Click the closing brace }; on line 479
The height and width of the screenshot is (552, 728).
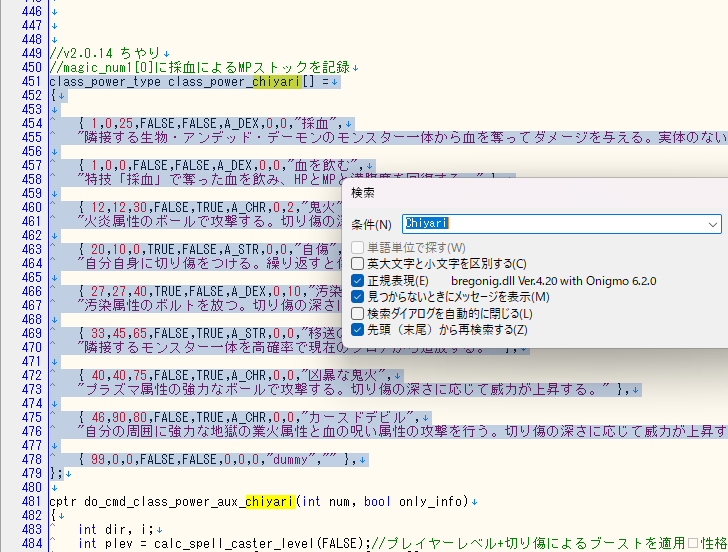[56, 473]
